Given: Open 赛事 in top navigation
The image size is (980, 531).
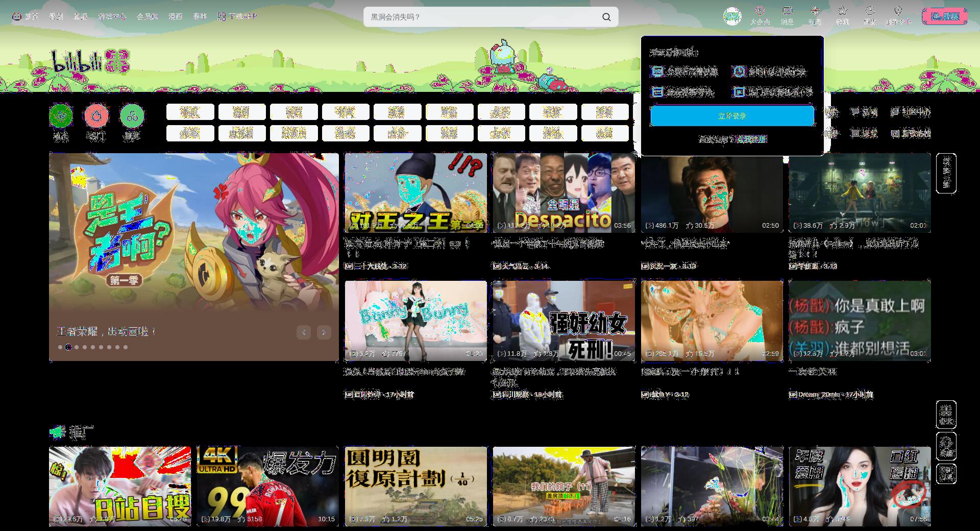Looking at the screenshot, I should click(200, 16).
